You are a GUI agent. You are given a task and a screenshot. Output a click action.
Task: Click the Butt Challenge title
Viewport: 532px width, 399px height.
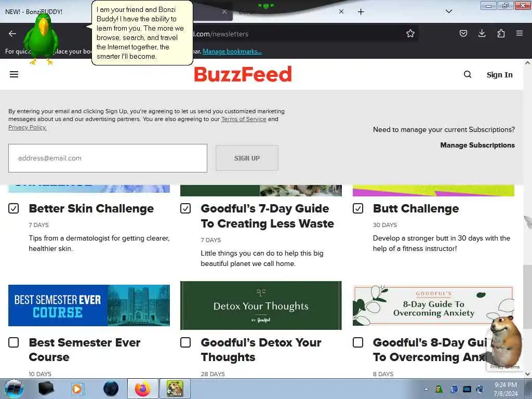click(x=416, y=208)
